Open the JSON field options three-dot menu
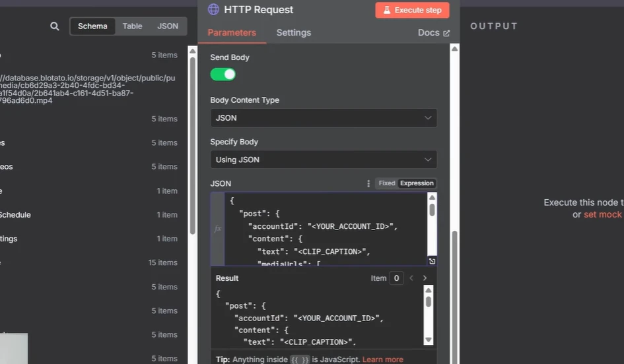This screenshot has width=624, height=364. click(x=368, y=183)
